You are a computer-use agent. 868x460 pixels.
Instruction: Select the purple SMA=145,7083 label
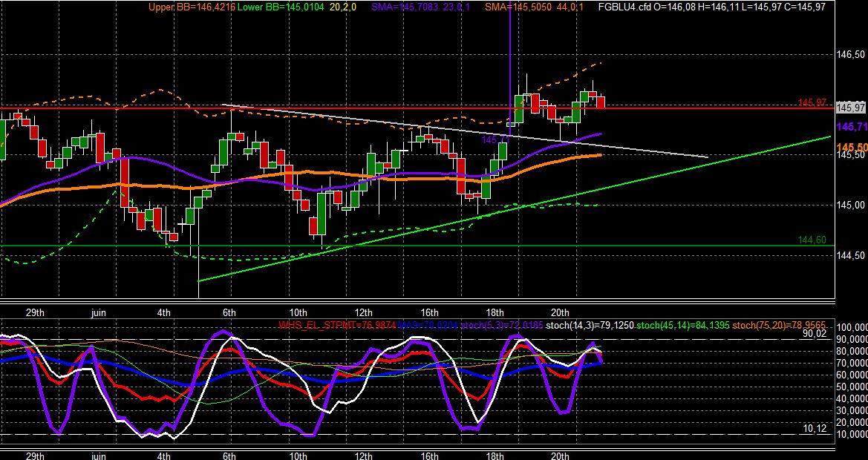coord(404,7)
